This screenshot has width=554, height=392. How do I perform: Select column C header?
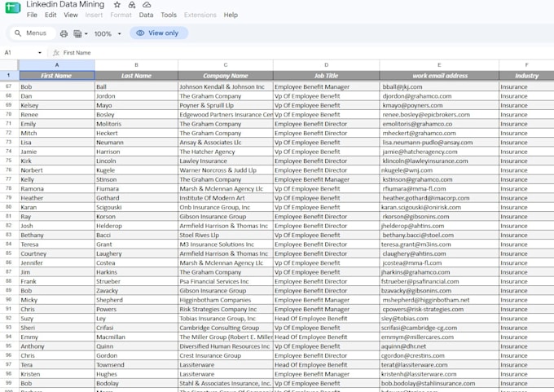coord(226,65)
